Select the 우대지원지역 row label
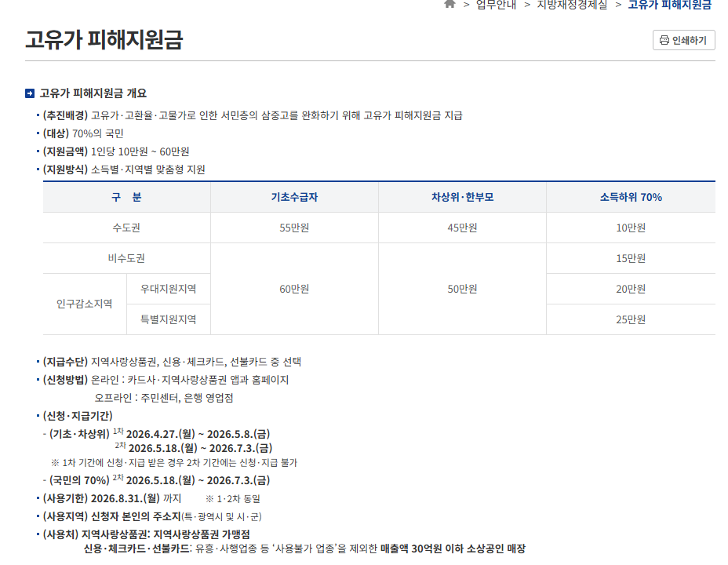The height and width of the screenshot is (565, 728). click(x=168, y=289)
